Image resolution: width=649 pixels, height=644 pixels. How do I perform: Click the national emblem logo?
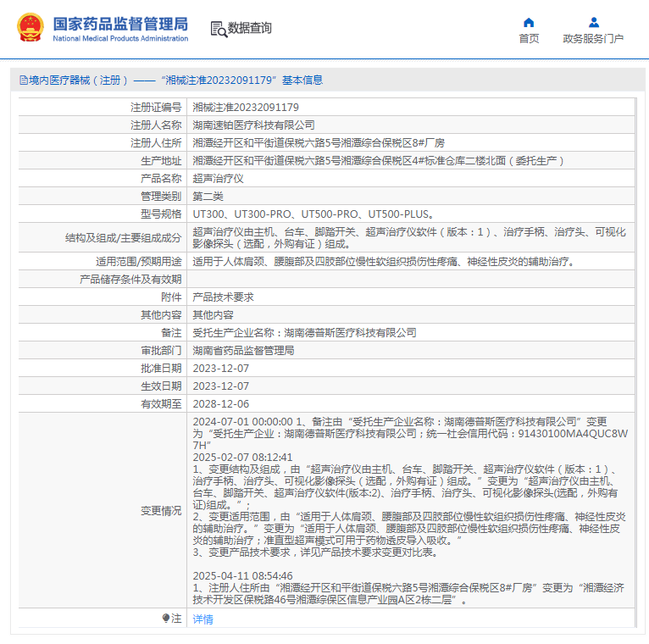31,28
